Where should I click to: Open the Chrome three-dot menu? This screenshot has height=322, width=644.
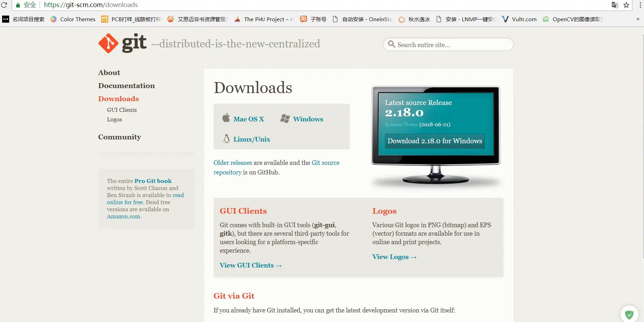[x=640, y=5]
